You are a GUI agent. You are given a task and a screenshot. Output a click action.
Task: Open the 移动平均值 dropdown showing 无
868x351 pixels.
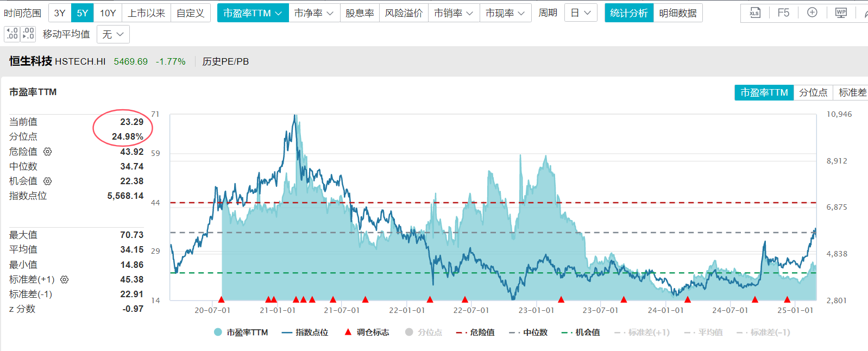113,34
